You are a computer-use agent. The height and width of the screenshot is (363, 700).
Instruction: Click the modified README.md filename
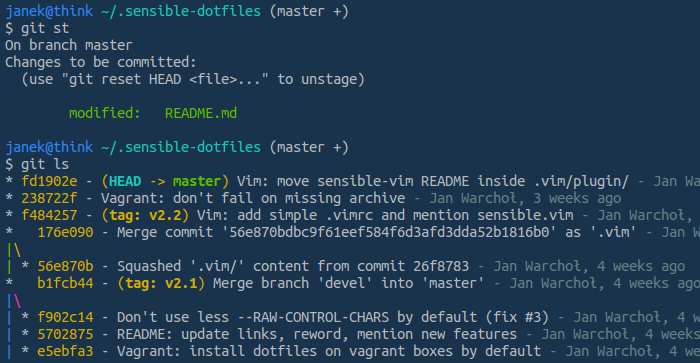pos(201,113)
